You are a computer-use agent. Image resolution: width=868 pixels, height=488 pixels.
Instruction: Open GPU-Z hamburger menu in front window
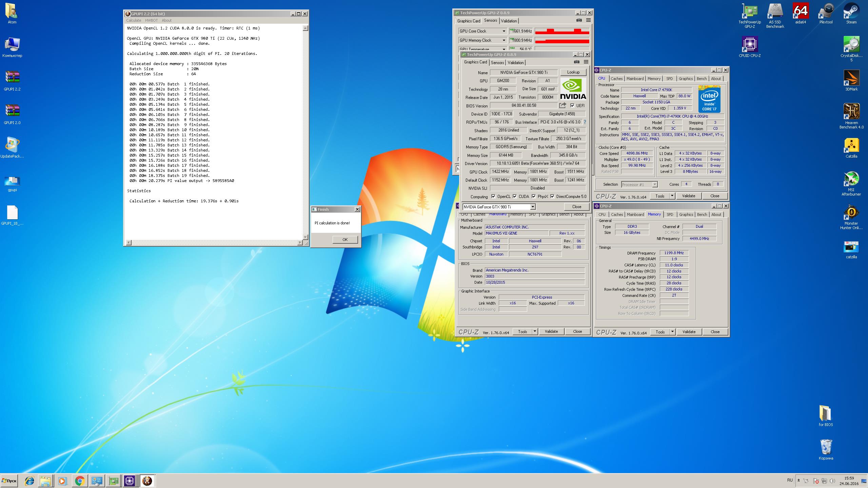point(586,62)
